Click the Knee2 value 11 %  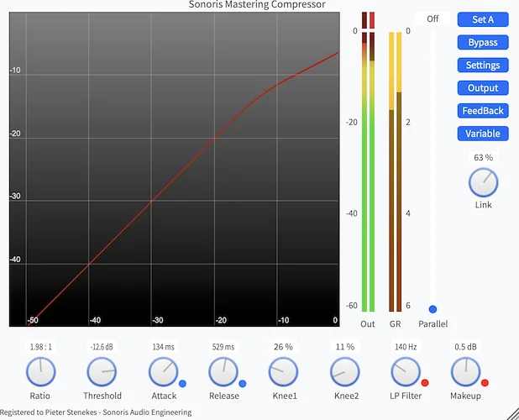(x=345, y=347)
